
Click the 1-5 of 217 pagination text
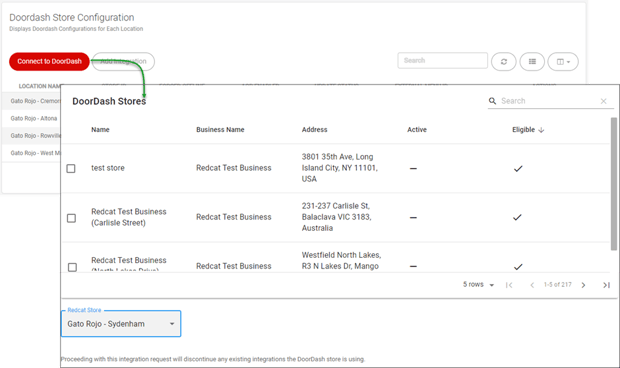(558, 285)
